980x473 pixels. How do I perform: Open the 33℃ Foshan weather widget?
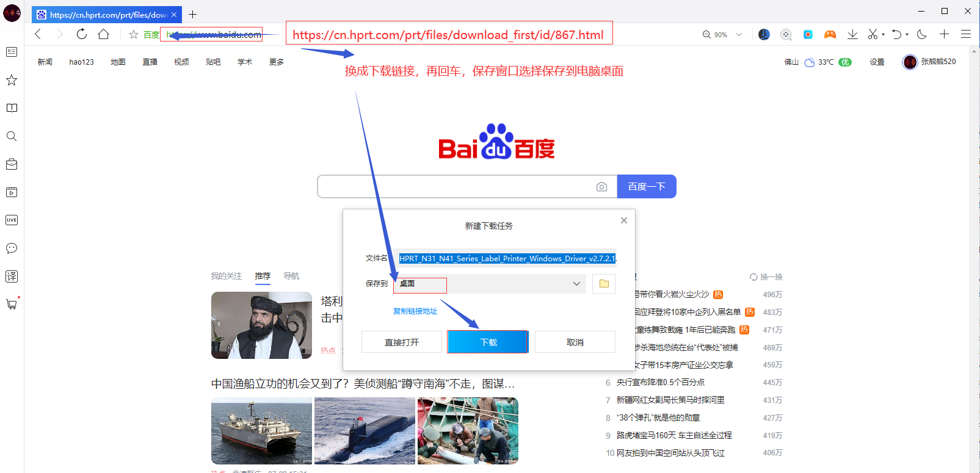point(818,62)
